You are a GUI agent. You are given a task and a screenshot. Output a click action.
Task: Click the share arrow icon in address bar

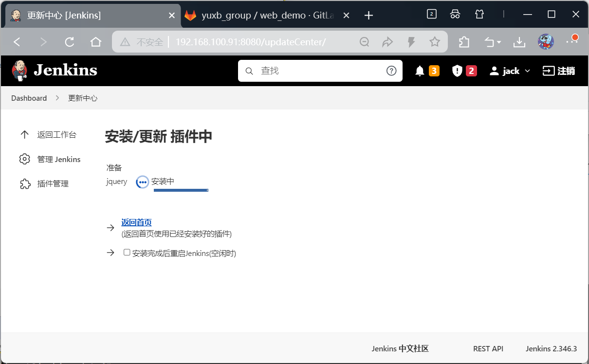(387, 42)
